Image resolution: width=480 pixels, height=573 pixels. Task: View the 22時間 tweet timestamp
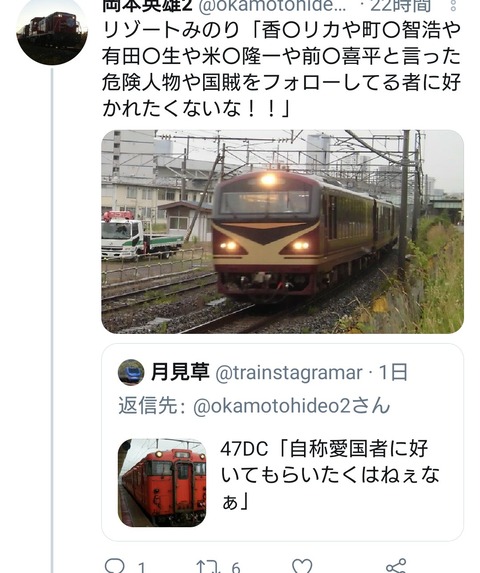pyautogui.click(x=401, y=5)
